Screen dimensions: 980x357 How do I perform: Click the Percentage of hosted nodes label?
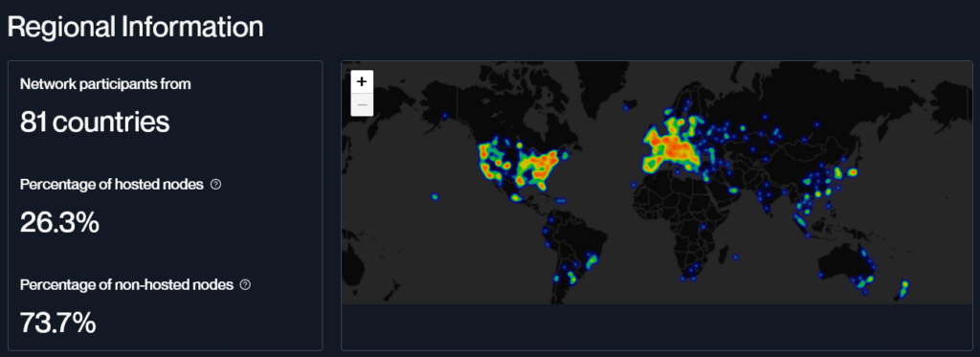pyautogui.click(x=112, y=185)
